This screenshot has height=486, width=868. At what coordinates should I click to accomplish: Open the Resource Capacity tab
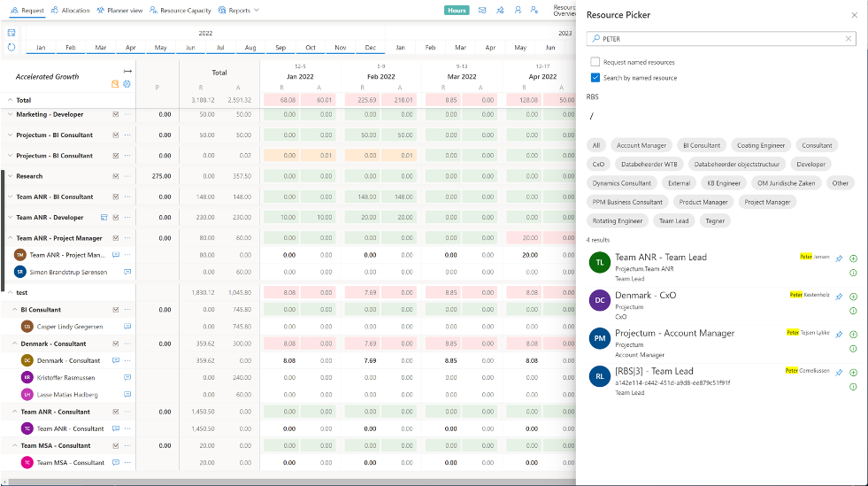181,10
